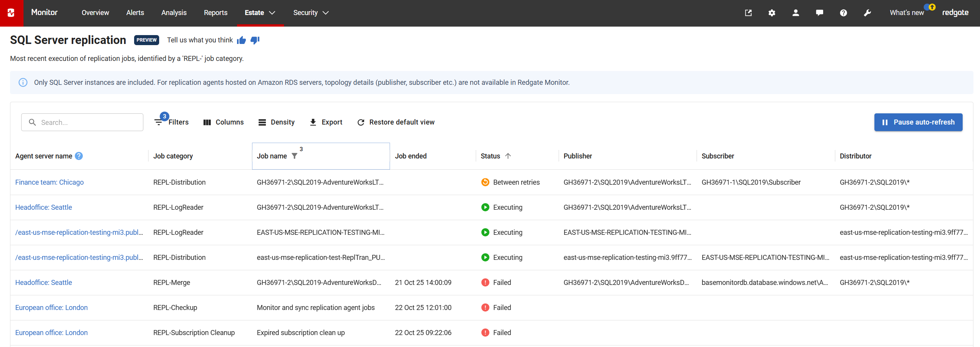Click the thumbs up feedback icon

(x=241, y=40)
